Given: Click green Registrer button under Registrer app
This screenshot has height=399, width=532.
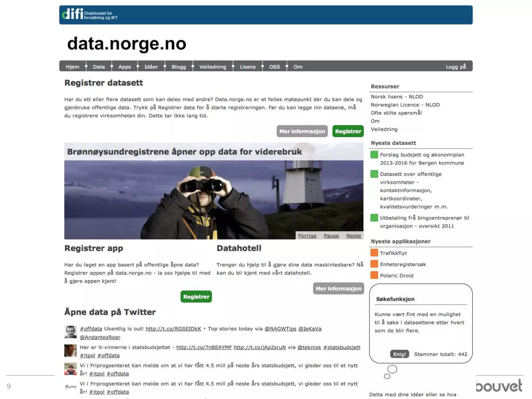Looking at the screenshot, I should click(x=196, y=297).
